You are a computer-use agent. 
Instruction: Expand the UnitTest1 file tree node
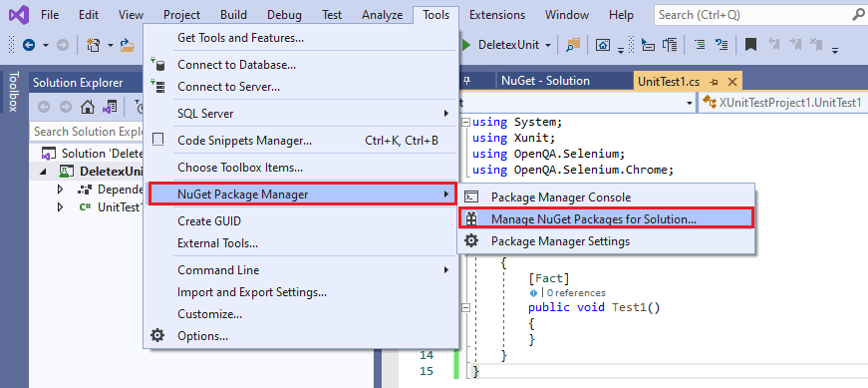click(61, 207)
